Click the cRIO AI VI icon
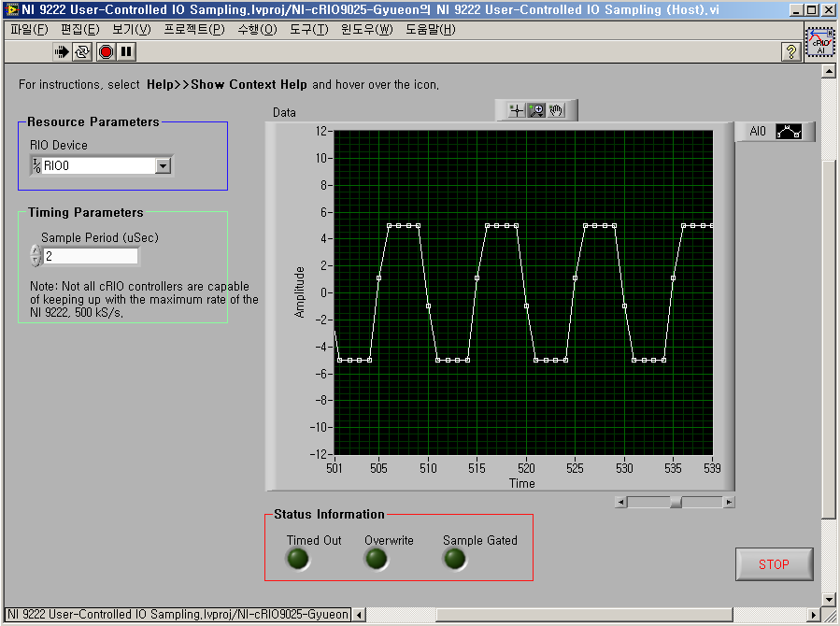The height and width of the screenshot is (626, 840). pos(820,42)
